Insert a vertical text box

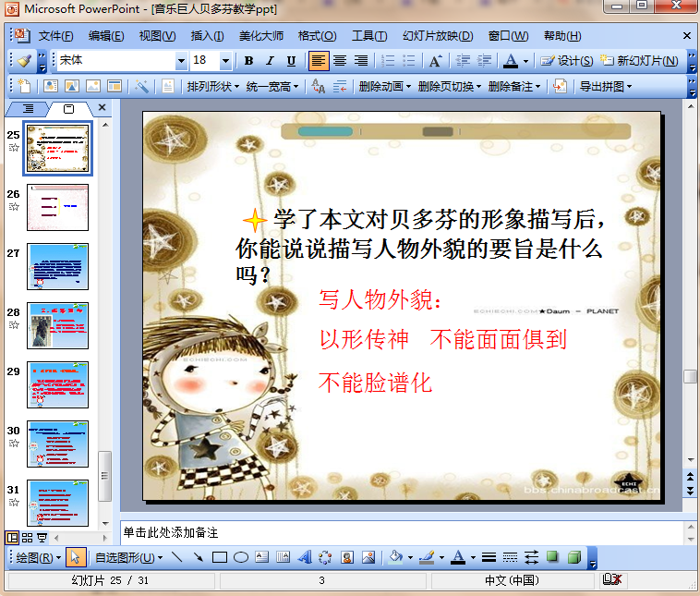[283, 556]
